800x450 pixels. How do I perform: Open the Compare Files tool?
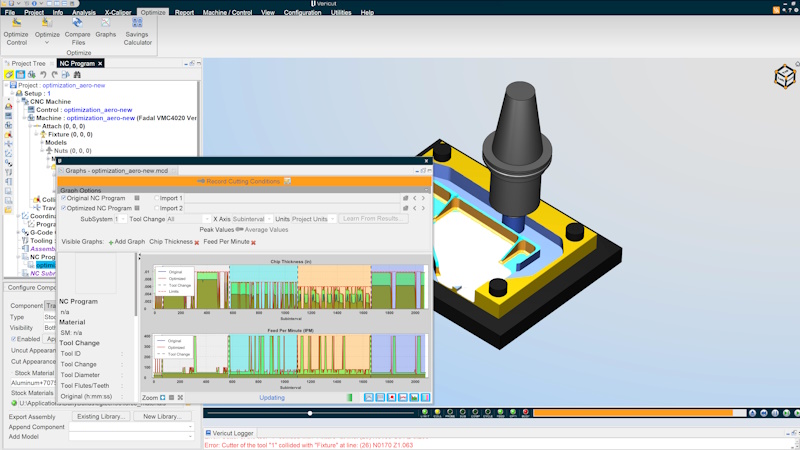click(77, 32)
